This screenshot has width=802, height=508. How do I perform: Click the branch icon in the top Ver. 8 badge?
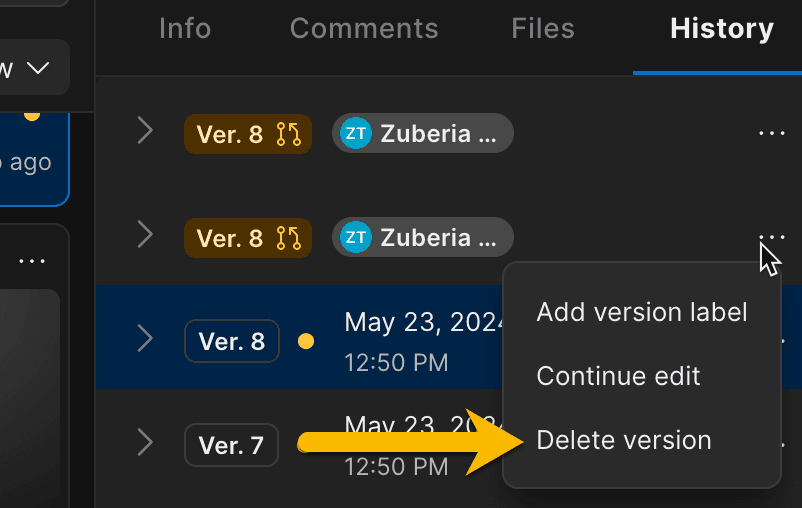289,134
